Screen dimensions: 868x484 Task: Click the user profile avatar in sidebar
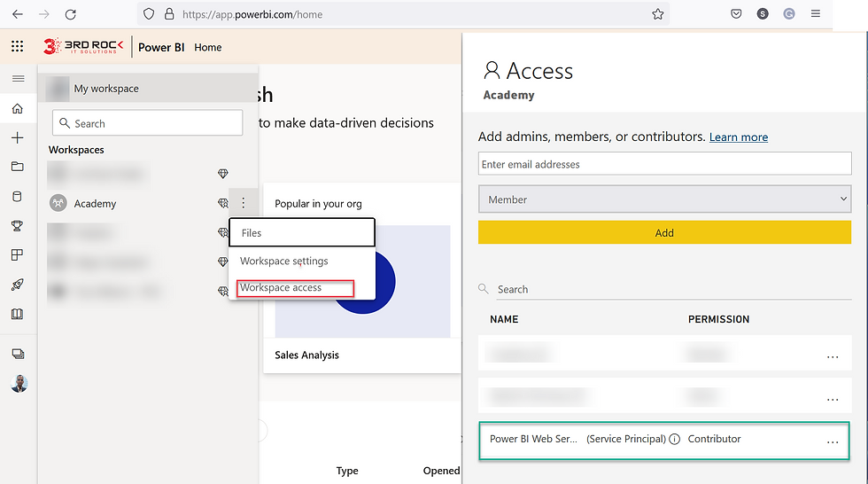click(x=19, y=383)
